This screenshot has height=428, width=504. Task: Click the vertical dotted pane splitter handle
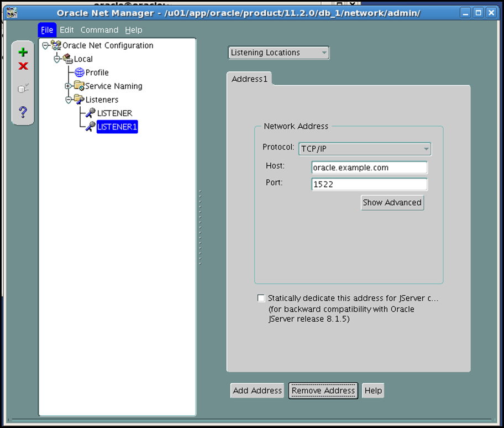point(200,227)
